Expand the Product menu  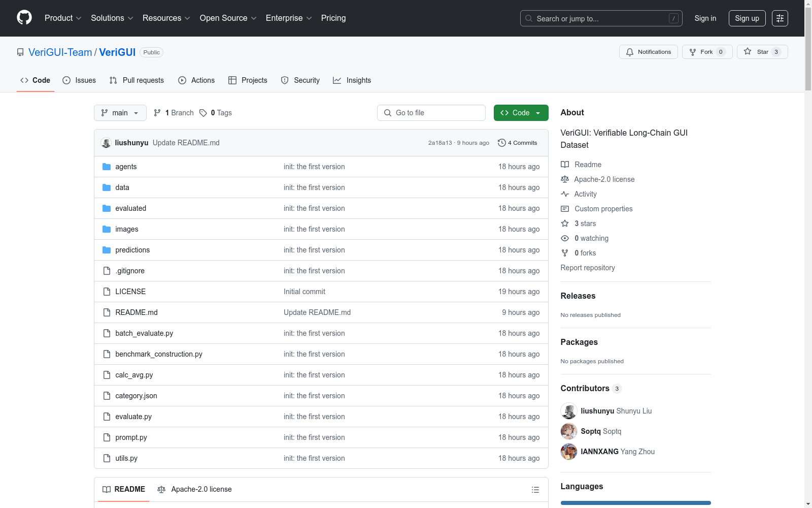[63, 18]
